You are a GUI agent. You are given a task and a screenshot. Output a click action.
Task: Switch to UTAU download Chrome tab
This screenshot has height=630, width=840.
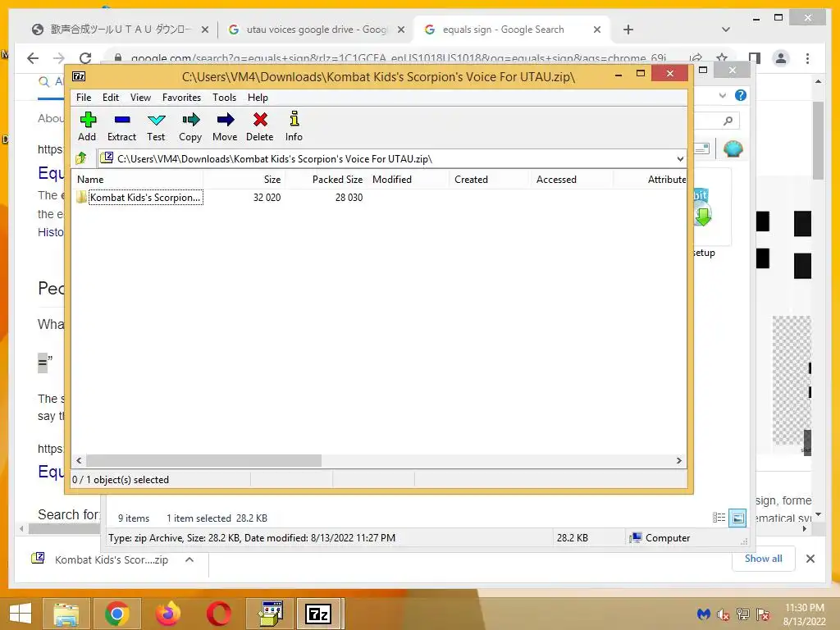click(x=120, y=30)
